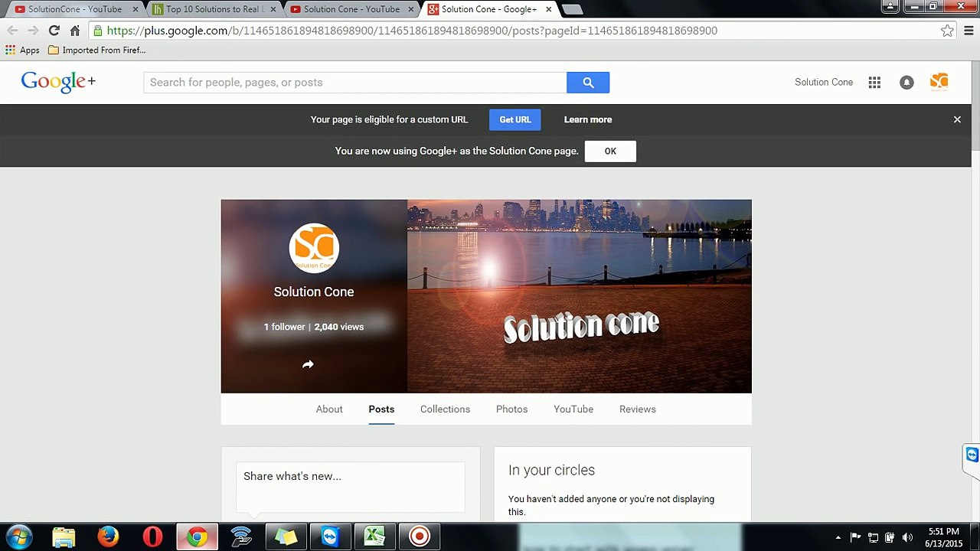The width and height of the screenshot is (980, 551).
Task: Select the Posts tab
Action: [x=381, y=409]
